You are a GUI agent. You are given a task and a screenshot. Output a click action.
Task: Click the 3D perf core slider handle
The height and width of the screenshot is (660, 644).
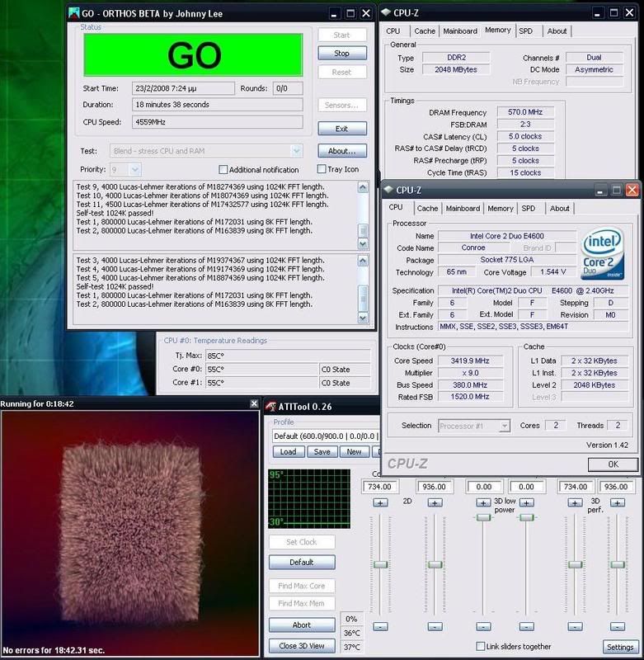pos(575,564)
